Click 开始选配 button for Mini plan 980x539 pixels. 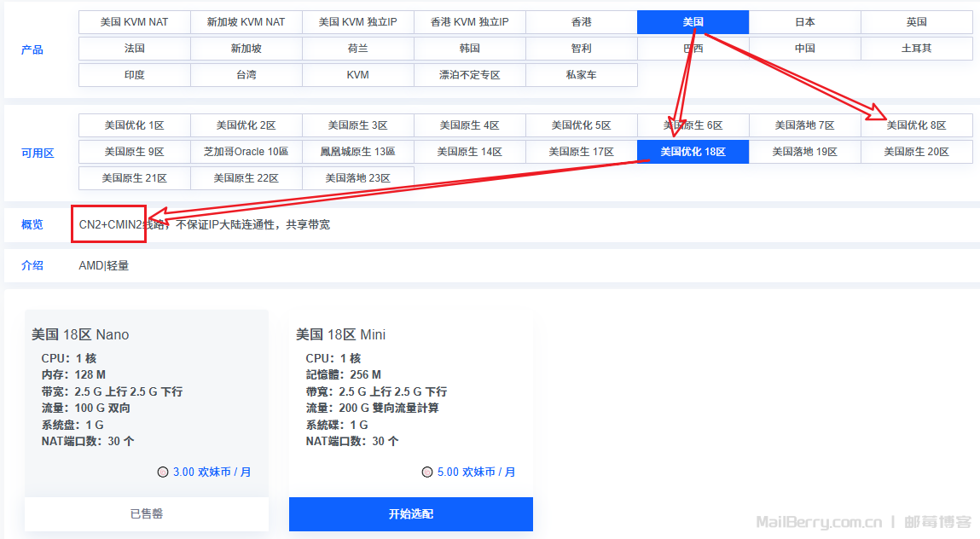point(410,514)
